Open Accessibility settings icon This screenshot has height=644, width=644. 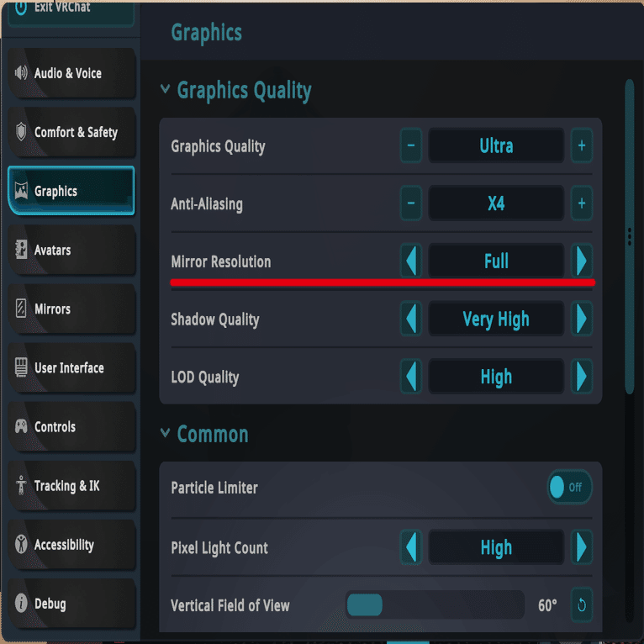tap(21, 544)
